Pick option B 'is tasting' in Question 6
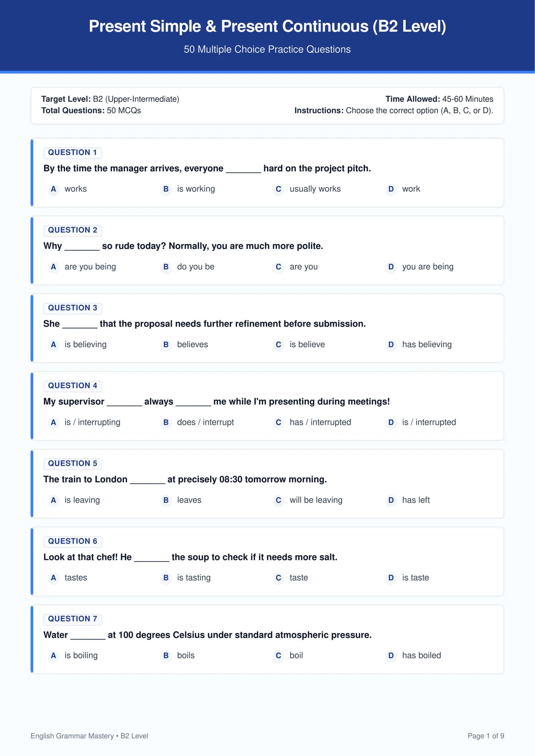This screenshot has width=535, height=756. click(186, 578)
